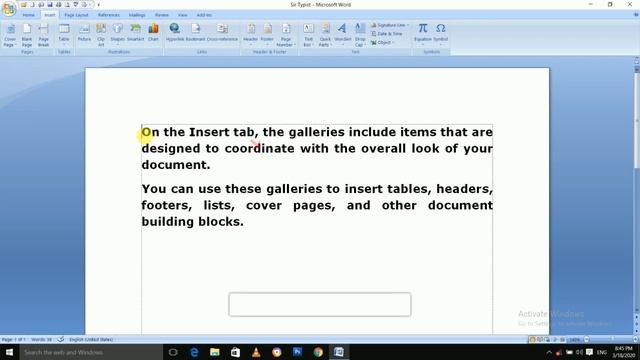
Task: Open the Page Number dropdown
Action: click(286, 35)
